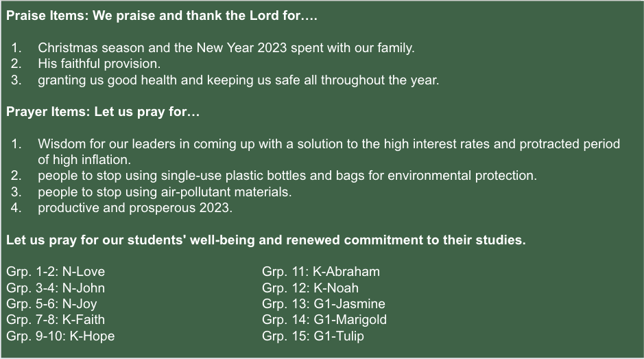This screenshot has height=359, width=644.
Task: Click the 'Prayer Items: Let us pray for' heading
Action: click(x=103, y=112)
